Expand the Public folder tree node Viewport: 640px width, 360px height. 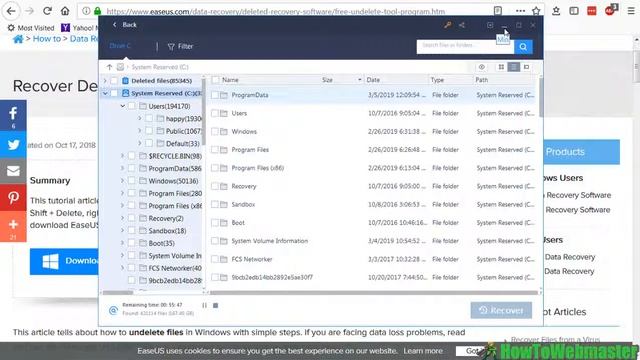(140, 131)
